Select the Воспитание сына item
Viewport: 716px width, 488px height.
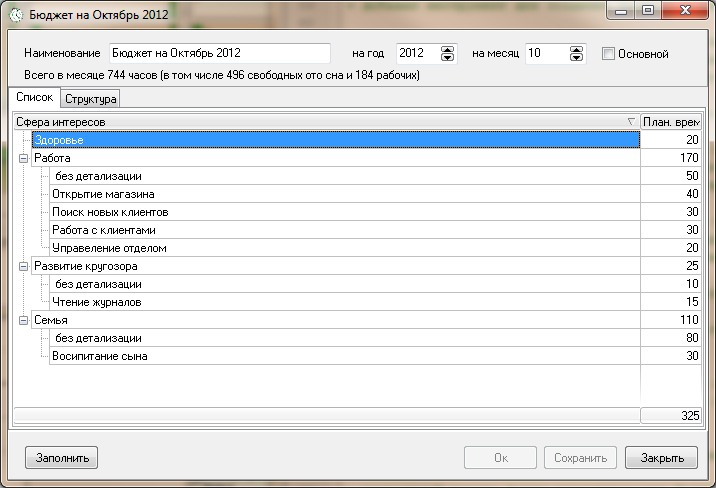pyautogui.click(x=100, y=356)
